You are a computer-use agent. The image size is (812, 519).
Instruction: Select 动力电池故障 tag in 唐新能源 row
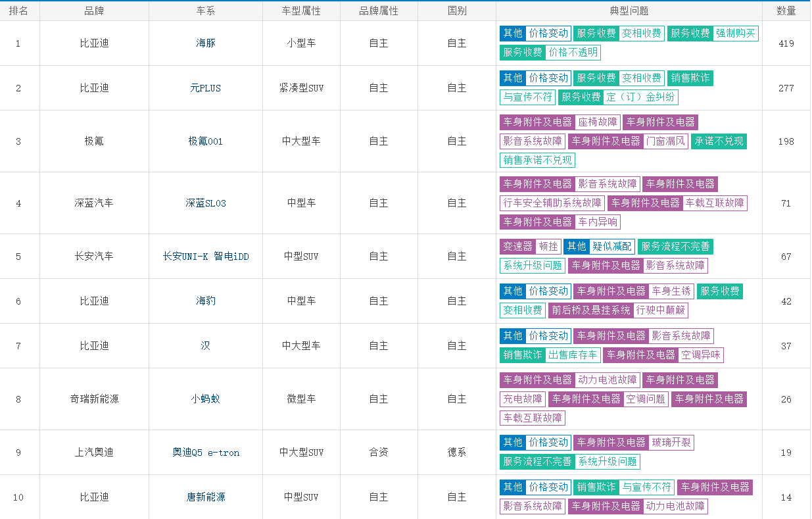(x=676, y=507)
